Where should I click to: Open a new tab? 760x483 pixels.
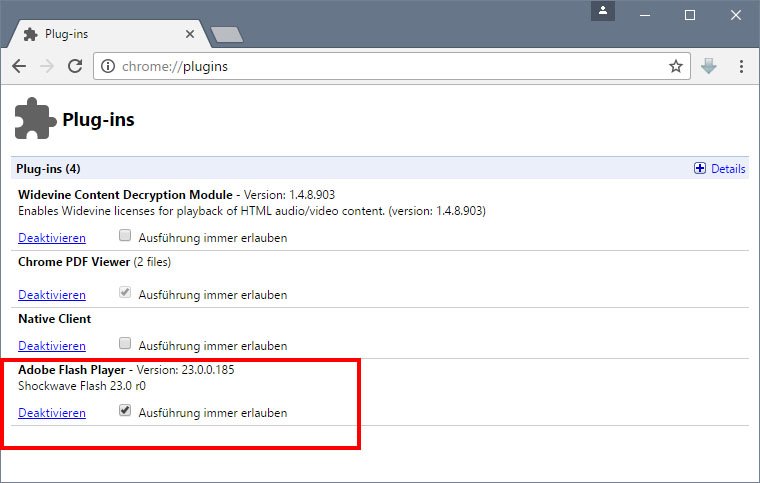point(227,35)
